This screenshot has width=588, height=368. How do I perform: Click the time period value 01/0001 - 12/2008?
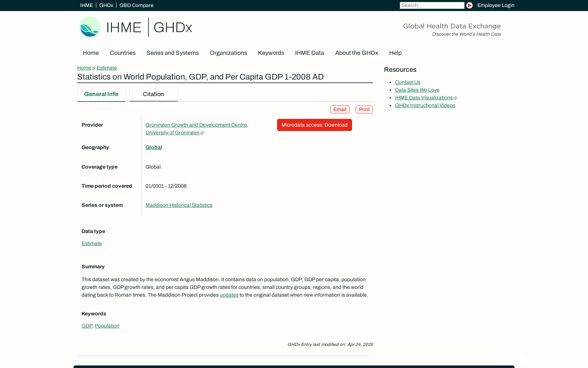pyautogui.click(x=166, y=186)
